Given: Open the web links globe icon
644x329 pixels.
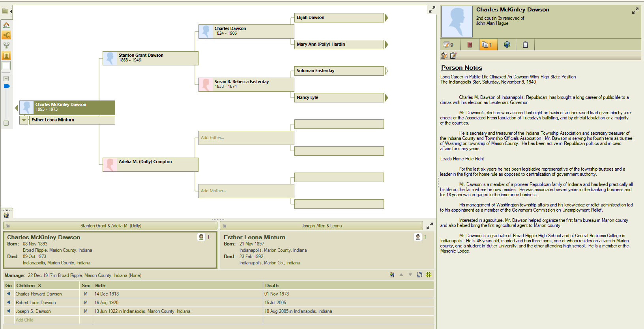Looking at the screenshot, I should coord(507,45).
